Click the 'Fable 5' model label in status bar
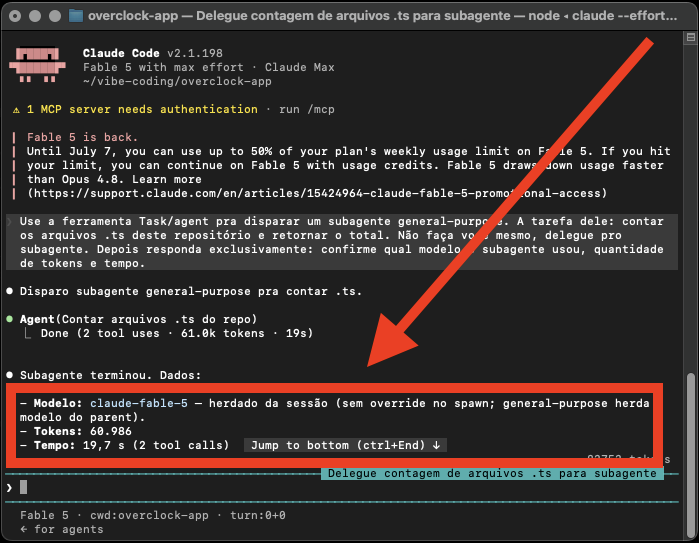This screenshot has height=543, width=699. (44, 515)
